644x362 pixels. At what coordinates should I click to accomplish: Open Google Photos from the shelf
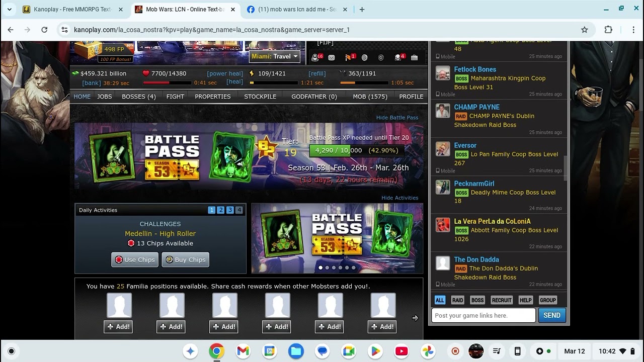pos(428,351)
